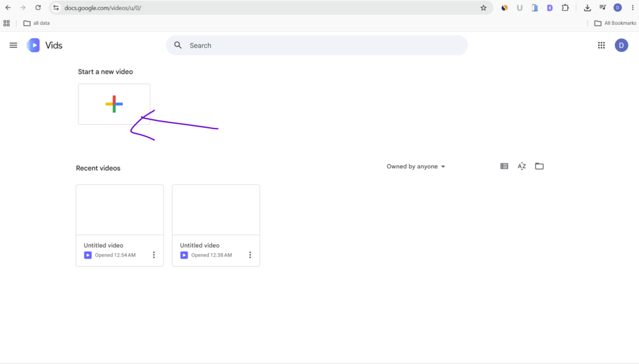Open the all data bookmarks folder

pyautogui.click(x=37, y=23)
